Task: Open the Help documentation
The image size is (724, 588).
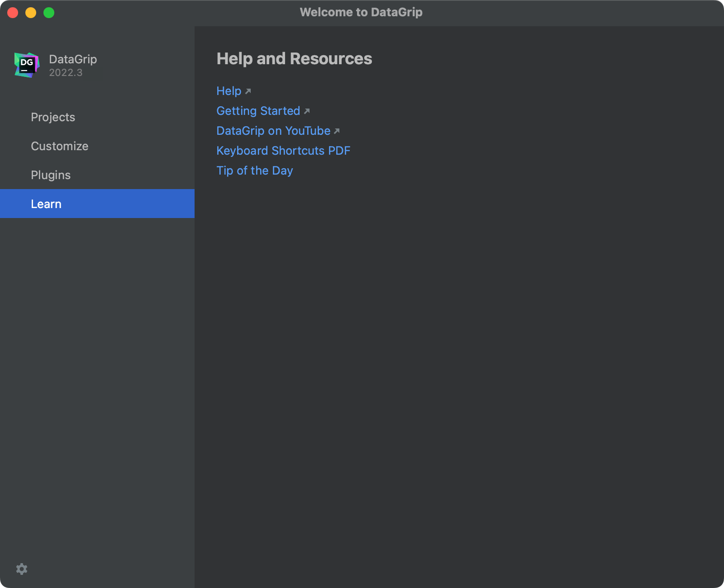Action: click(229, 91)
